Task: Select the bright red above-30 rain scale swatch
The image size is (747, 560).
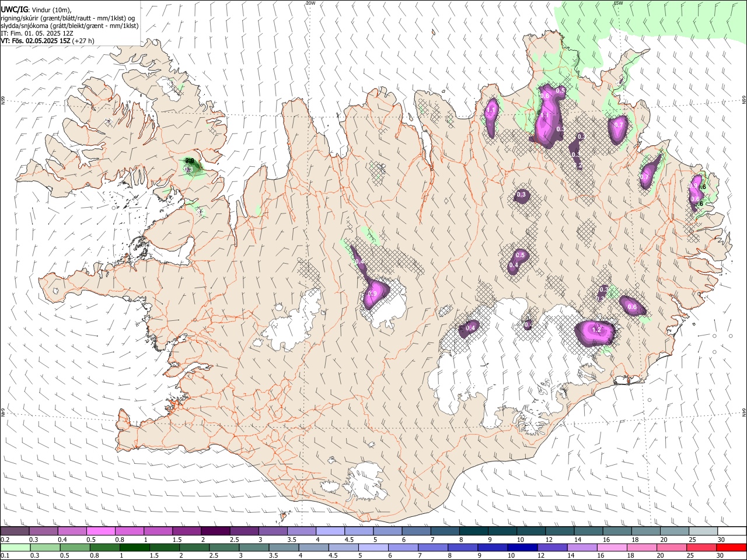Action: pyautogui.click(x=731, y=547)
